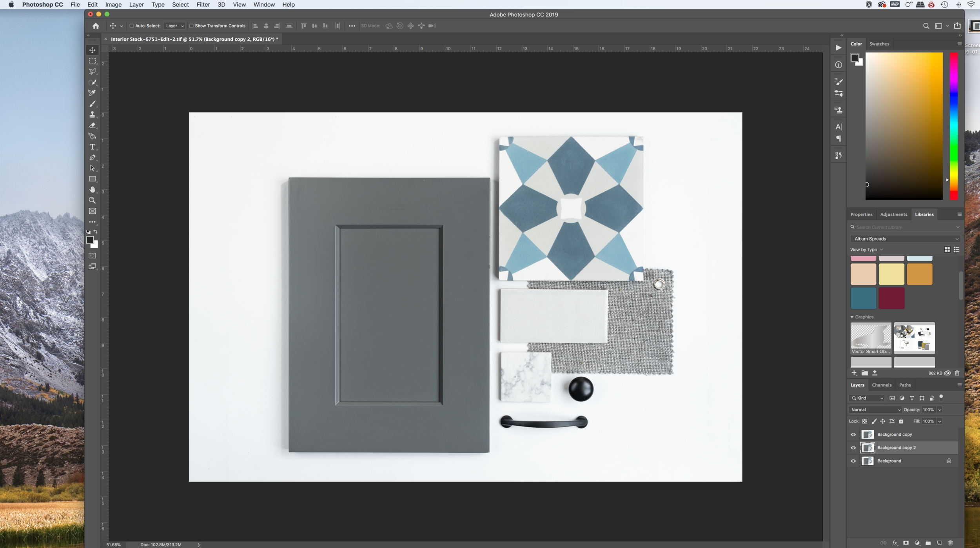This screenshot has width=980, height=548.
Task: Switch to the Paths tab
Action: [905, 385]
